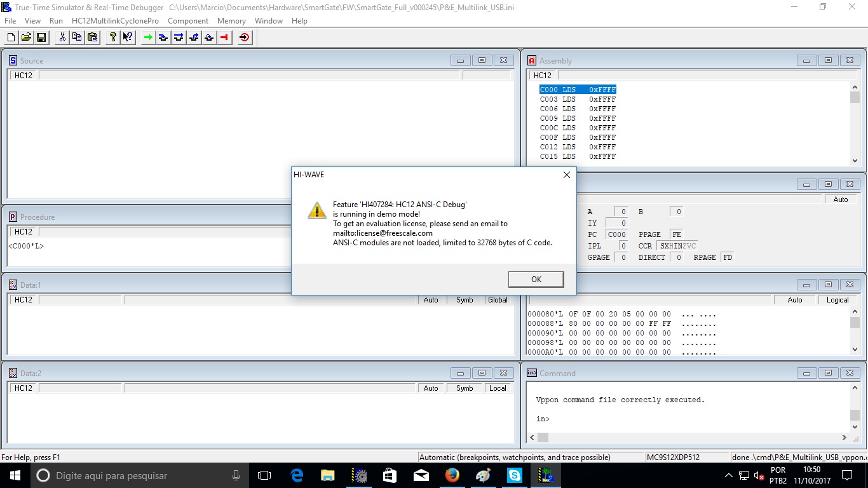Open Firefox from the taskbar
Screen dimensions: 868x488
click(x=452, y=475)
